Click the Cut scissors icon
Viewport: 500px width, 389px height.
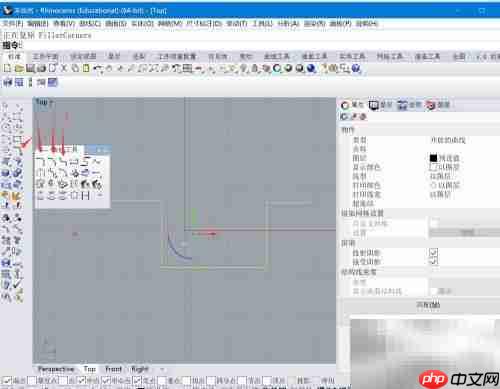point(64,68)
